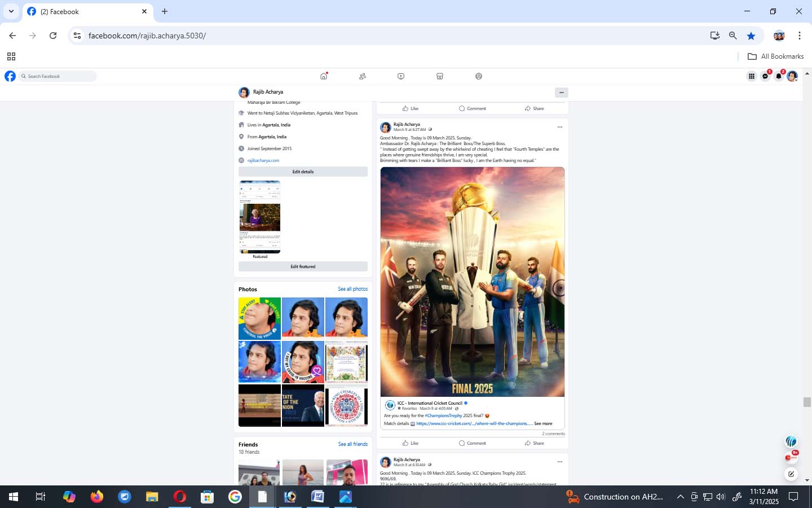812x508 pixels.
Task: Click the address bar URL
Action: click(x=147, y=36)
